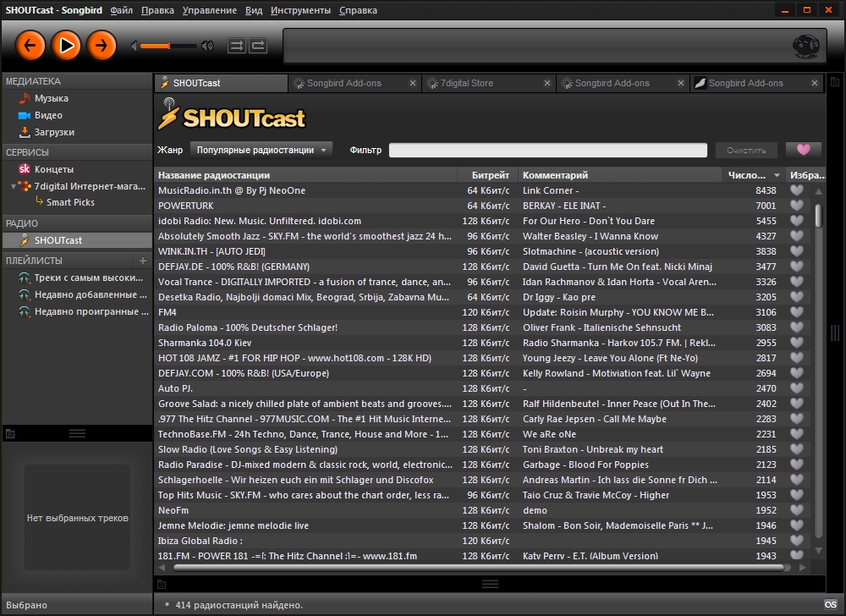Close the 7digital Store tab
The image size is (846, 616).
pyautogui.click(x=547, y=83)
